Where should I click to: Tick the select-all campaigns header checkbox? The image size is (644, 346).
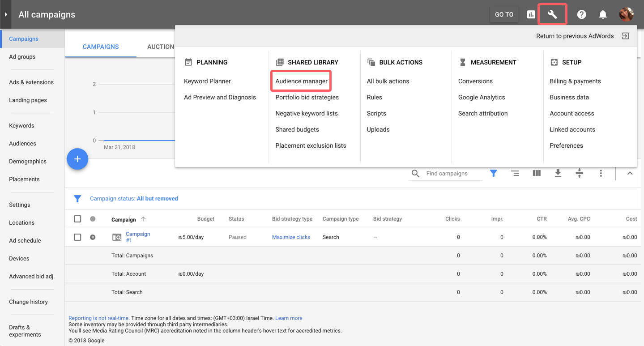[77, 219]
